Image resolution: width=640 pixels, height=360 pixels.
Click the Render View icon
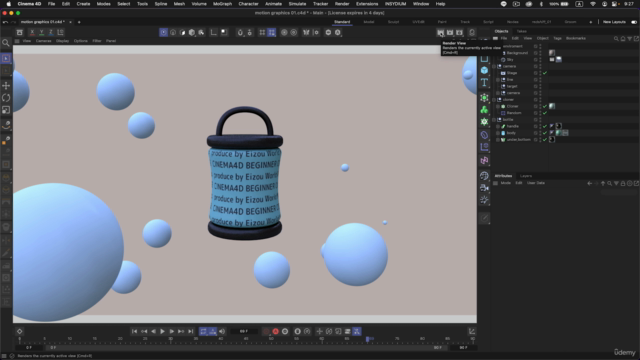click(x=440, y=32)
